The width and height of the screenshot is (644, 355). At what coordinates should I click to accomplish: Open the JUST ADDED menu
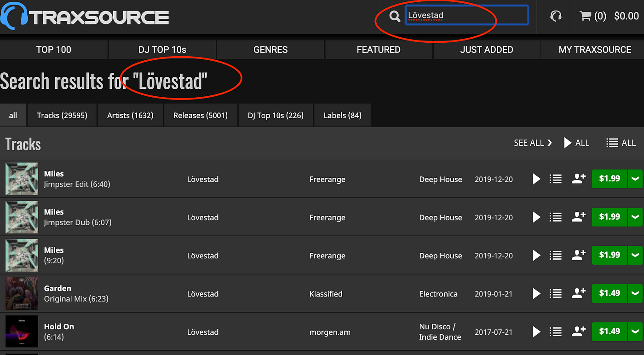(x=487, y=50)
